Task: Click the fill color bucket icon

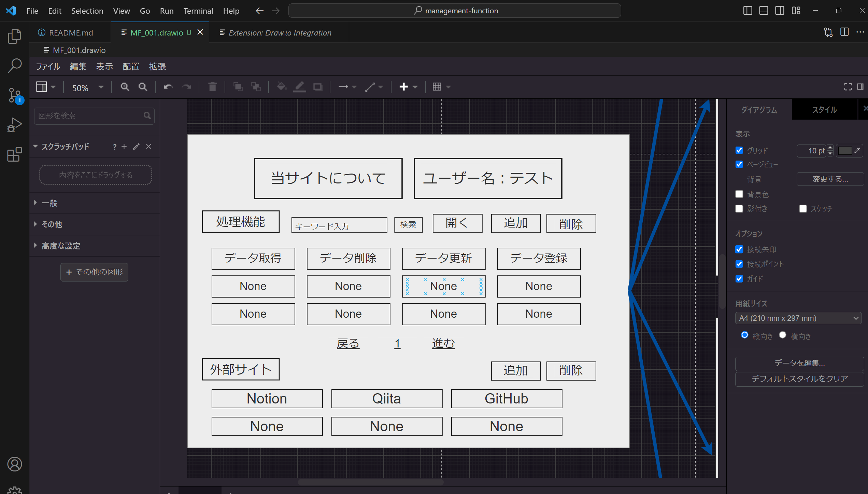Action: 281,87
